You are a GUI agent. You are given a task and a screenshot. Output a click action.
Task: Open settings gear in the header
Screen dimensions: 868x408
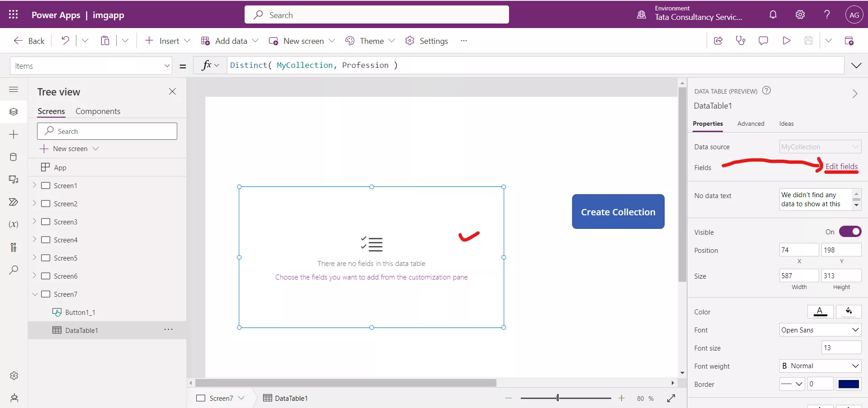coord(800,14)
